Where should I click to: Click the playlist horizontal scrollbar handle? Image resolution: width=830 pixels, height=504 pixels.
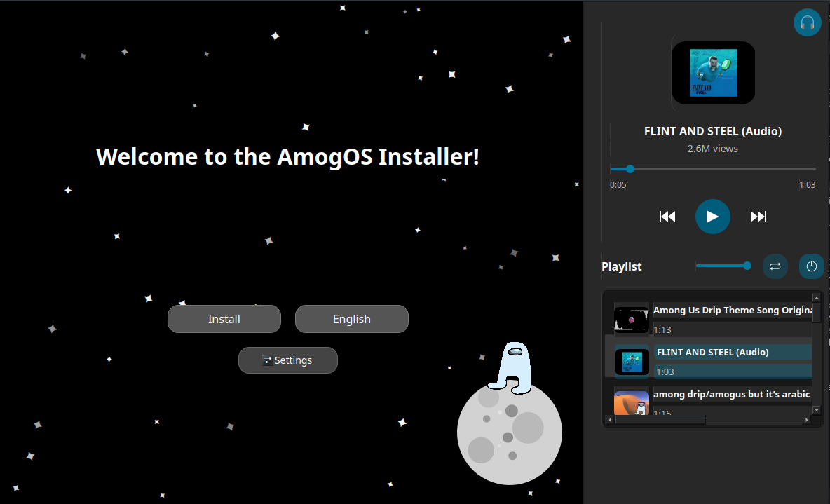[660, 420]
